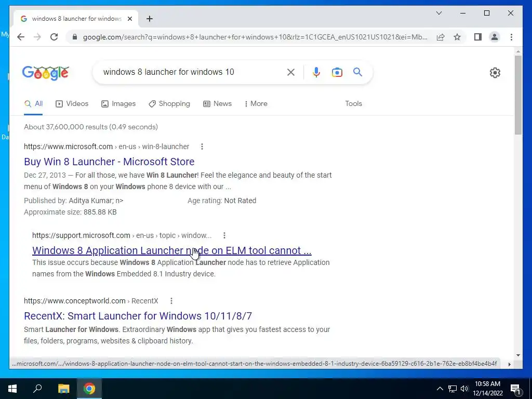Click the forward navigation arrow

click(37, 37)
